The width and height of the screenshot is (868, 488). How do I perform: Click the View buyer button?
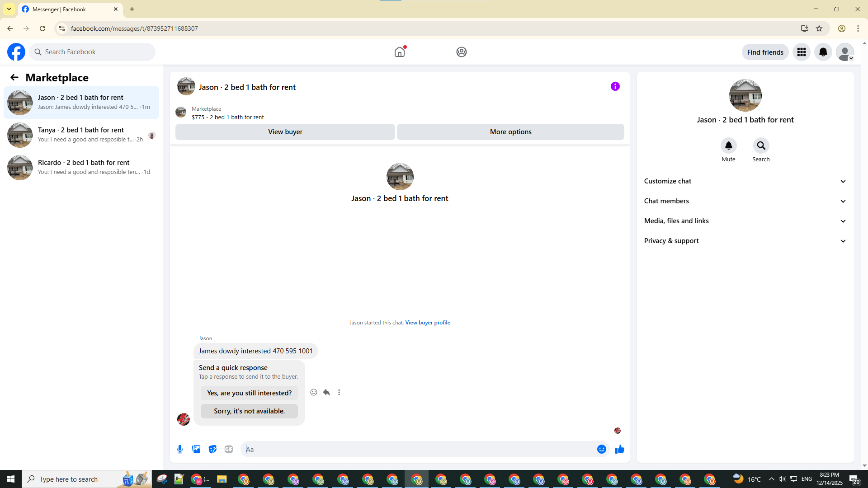point(285,132)
